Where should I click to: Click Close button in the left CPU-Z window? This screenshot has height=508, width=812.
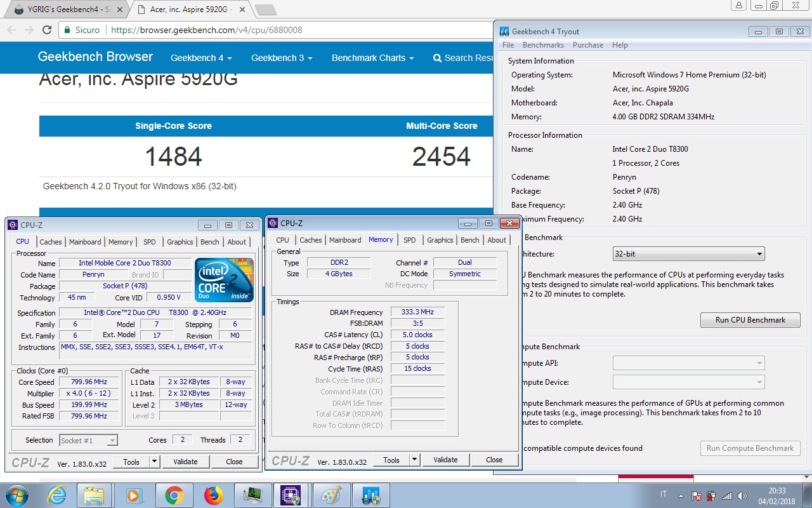pos(234,462)
